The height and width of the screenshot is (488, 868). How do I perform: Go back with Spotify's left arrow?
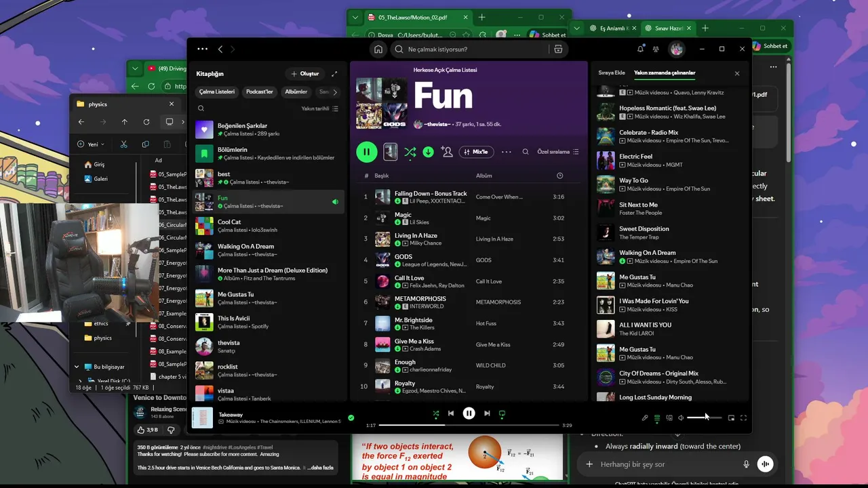(220, 49)
